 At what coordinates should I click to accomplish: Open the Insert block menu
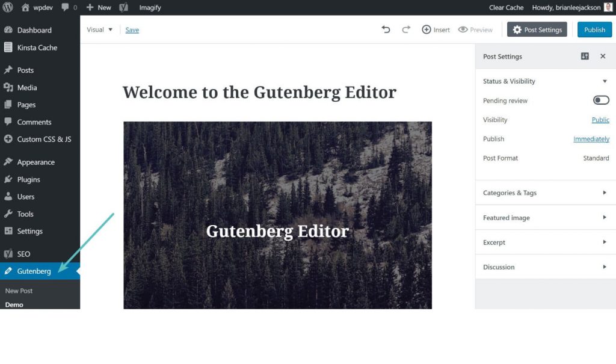pyautogui.click(x=436, y=29)
